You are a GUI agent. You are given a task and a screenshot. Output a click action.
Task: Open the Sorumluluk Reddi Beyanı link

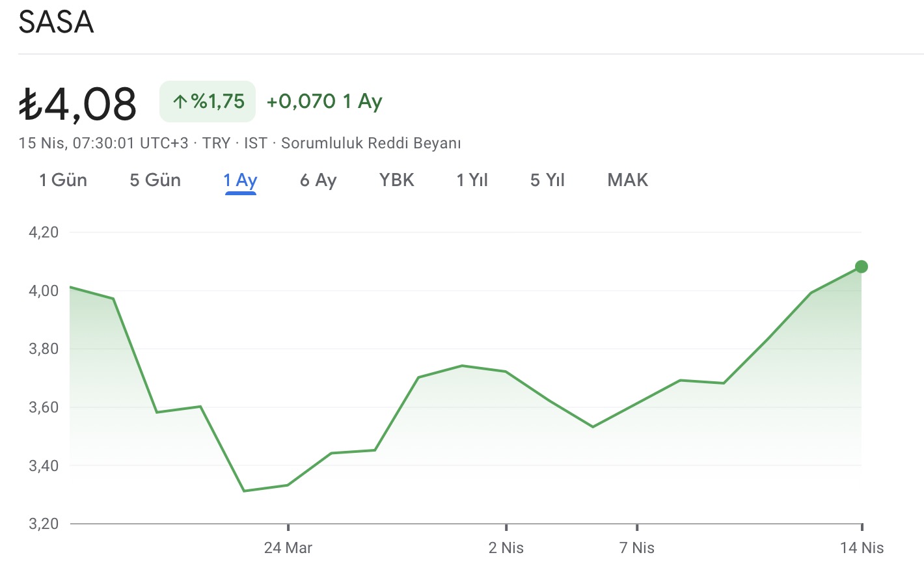[x=371, y=143]
